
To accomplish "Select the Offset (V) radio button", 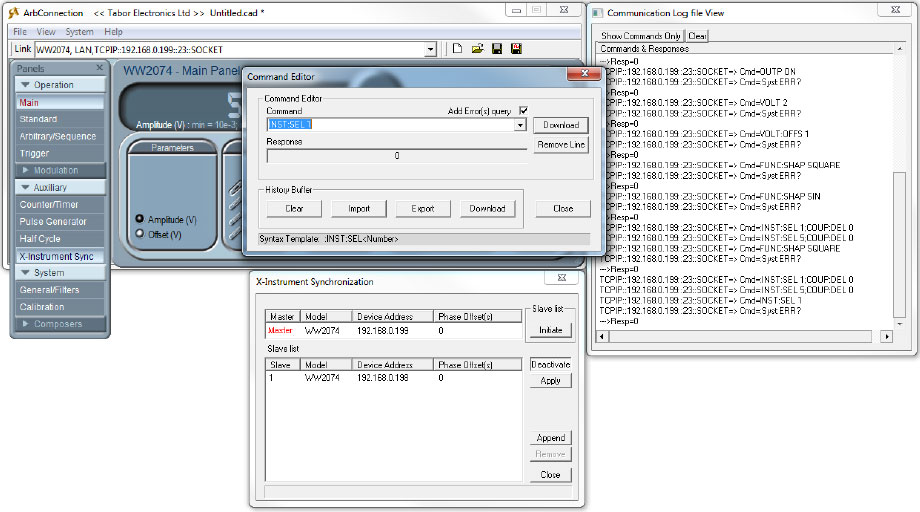I will (140, 234).
